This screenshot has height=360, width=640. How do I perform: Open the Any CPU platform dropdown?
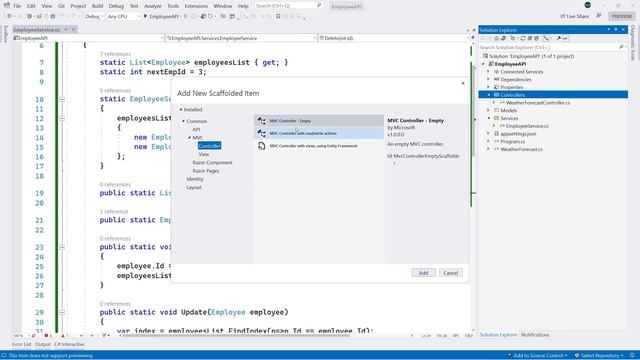point(123,16)
